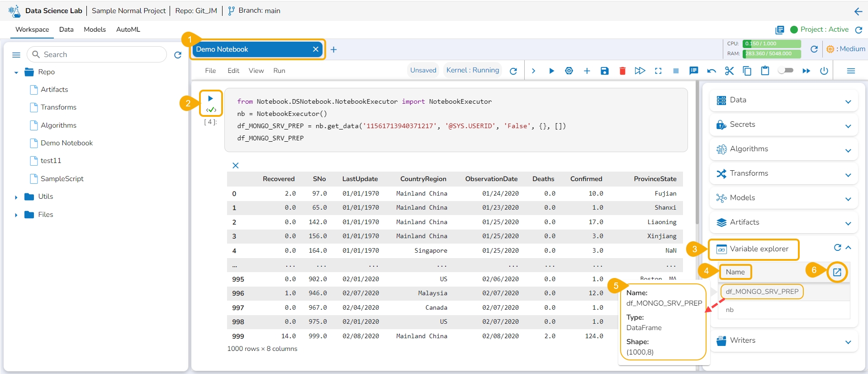Viewport: 868px width, 374px height.
Task: Open the SampleScript file
Action: [62, 179]
